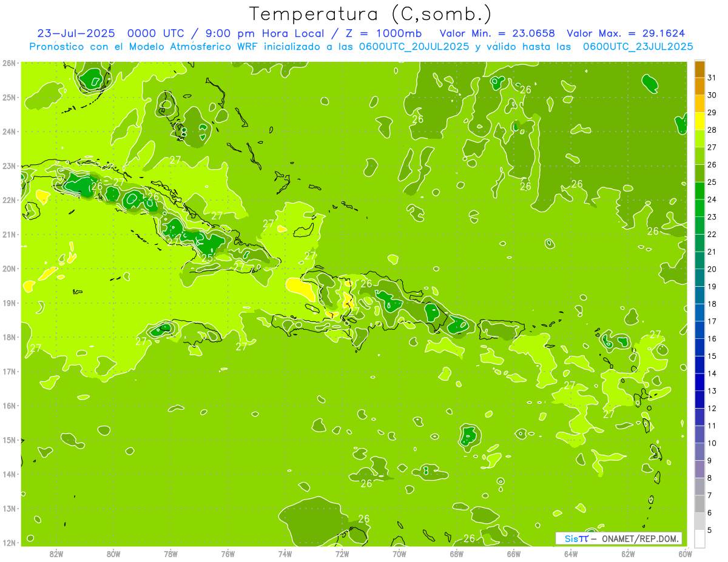Click the SisTT ONAMET/REP.DOM. logo

point(618,538)
